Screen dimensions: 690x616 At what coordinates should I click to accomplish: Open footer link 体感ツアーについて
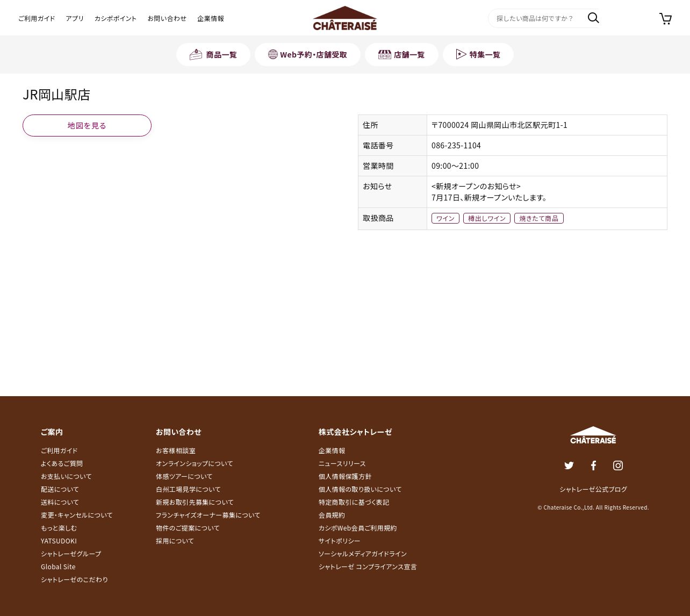tap(184, 476)
